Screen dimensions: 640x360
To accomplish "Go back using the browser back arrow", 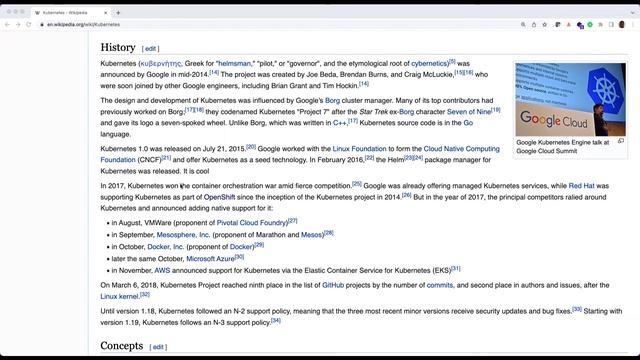I will click(x=7, y=24).
